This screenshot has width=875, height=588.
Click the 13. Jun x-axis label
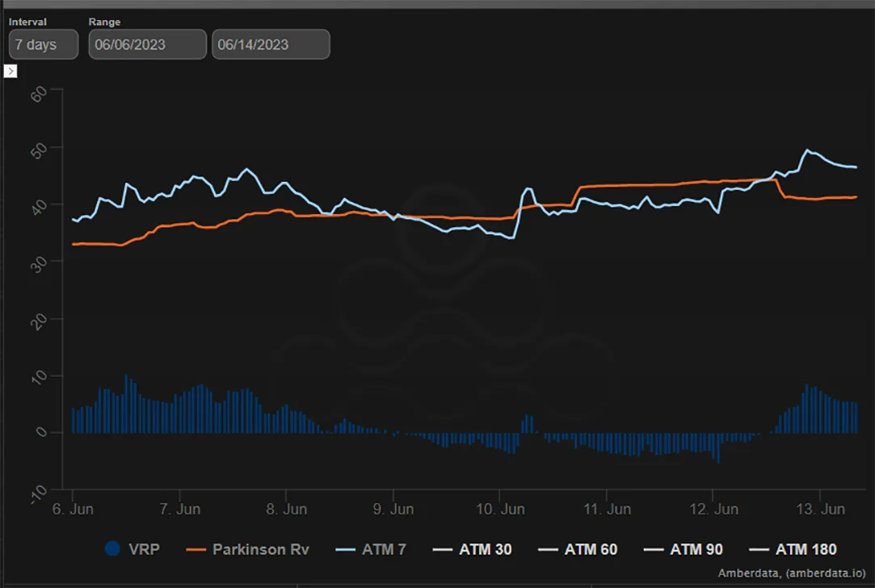tap(820, 509)
